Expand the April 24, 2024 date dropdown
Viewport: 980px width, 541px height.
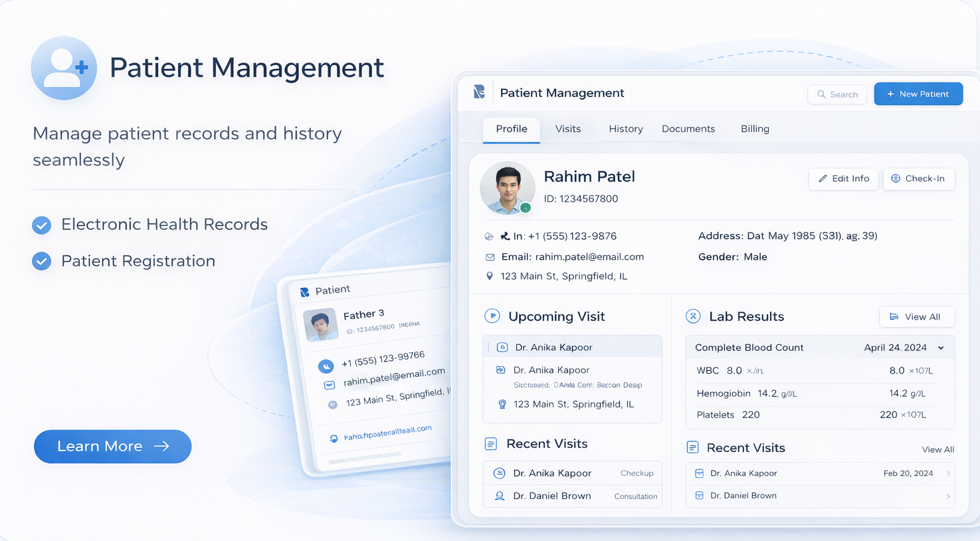coord(941,348)
